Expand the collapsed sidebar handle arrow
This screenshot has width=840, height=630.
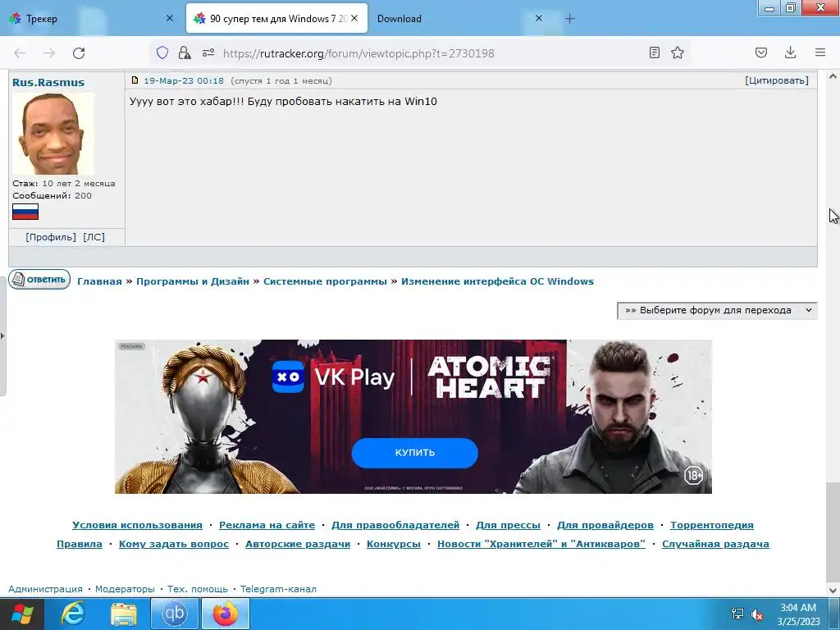2,336
